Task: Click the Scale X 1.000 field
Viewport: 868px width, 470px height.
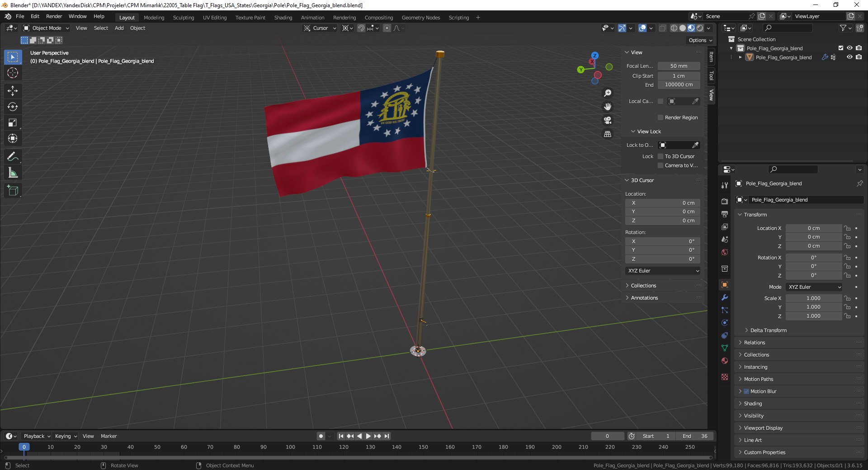Action: click(x=813, y=298)
